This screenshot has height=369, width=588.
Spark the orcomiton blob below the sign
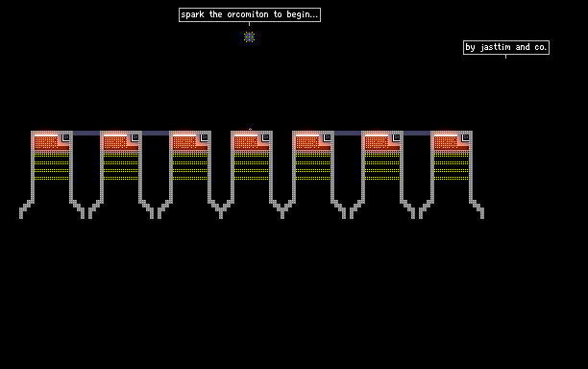tap(250, 37)
